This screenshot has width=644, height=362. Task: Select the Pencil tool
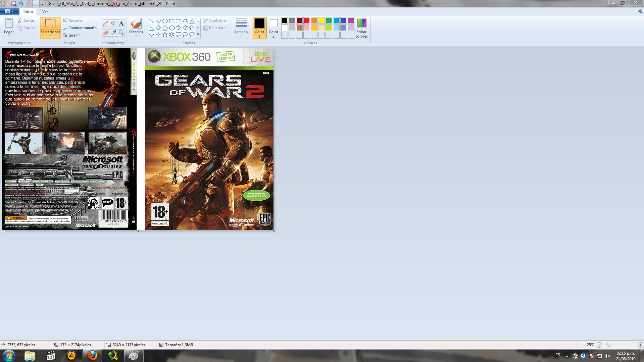coord(105,23)
